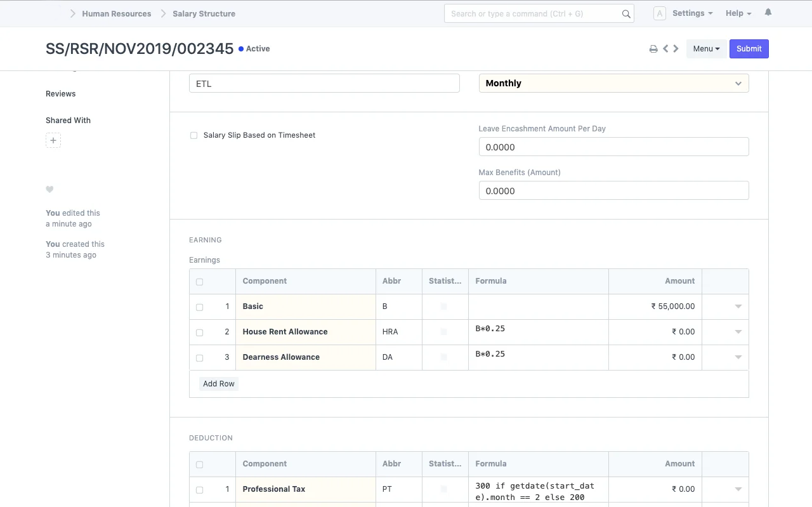This screenshot has width=812, height=507.
Task: Open the Help menu
Action: tap(737, 13)
